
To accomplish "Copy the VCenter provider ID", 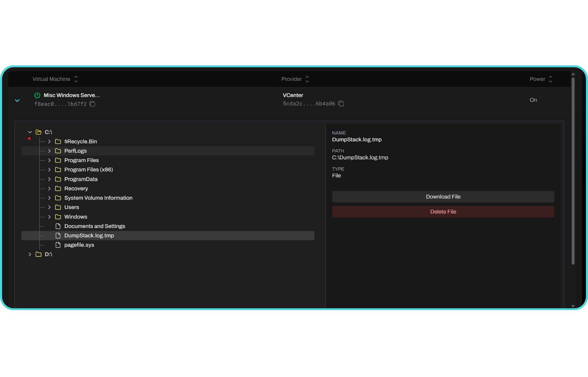I will (x=341, y=104).
